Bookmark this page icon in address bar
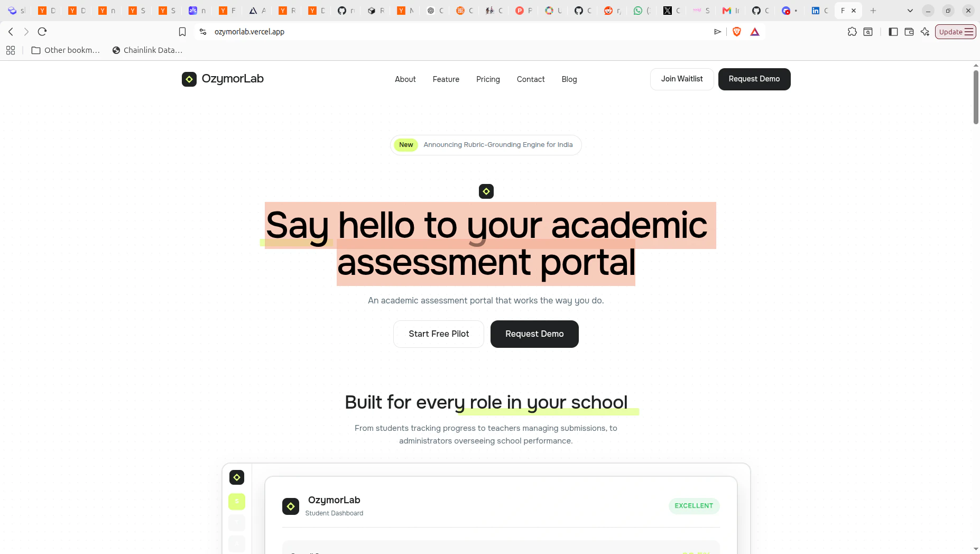Viewport: 980px width, 554px height. [x=182, y=32]
